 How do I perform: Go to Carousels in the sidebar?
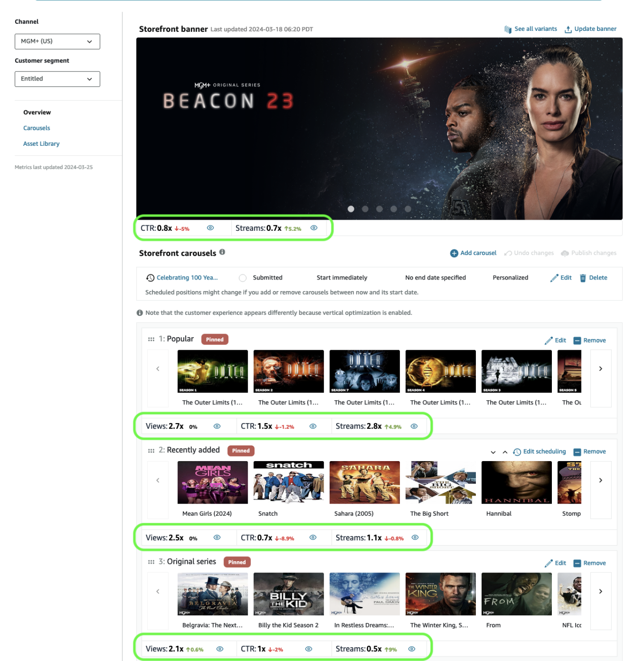tap(37, 128)
